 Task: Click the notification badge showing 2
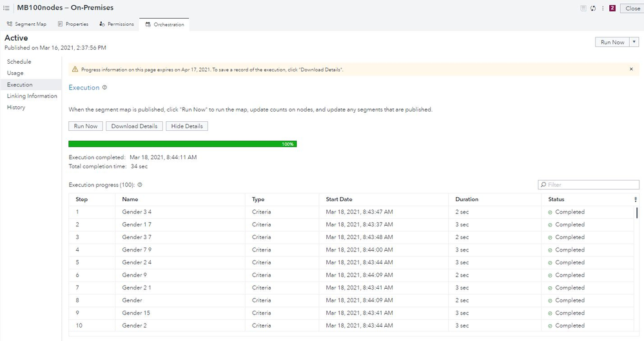pos(612,8)
